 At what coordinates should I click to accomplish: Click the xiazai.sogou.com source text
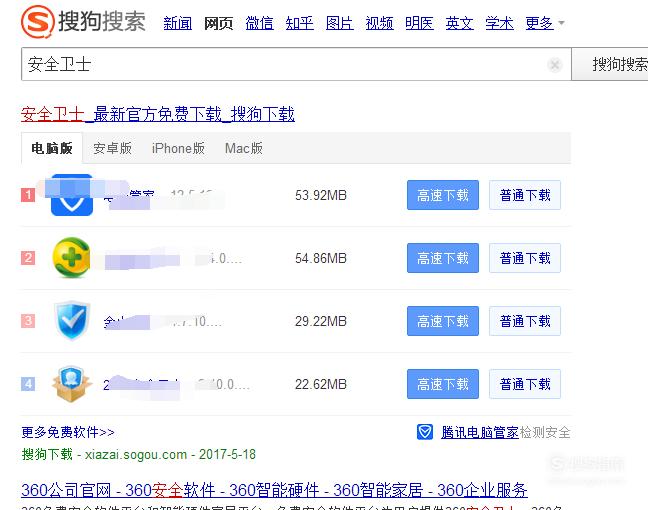click(x=136, y=455)
